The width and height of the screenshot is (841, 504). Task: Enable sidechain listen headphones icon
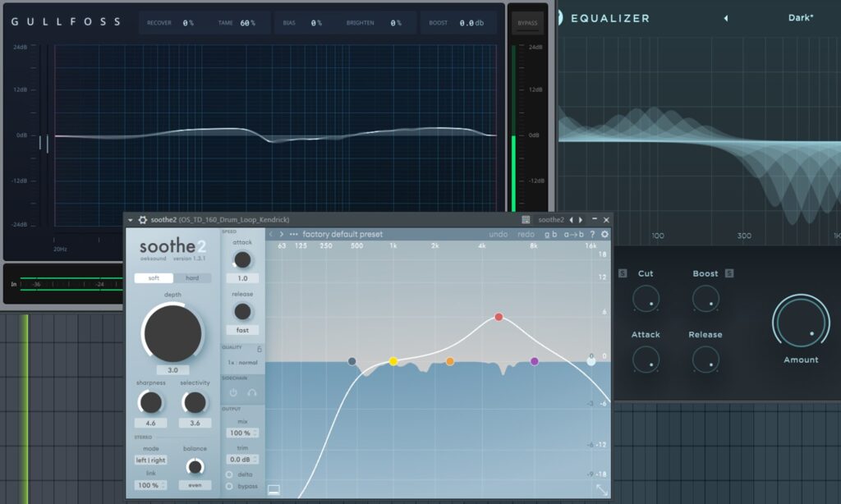click(251, 392)
